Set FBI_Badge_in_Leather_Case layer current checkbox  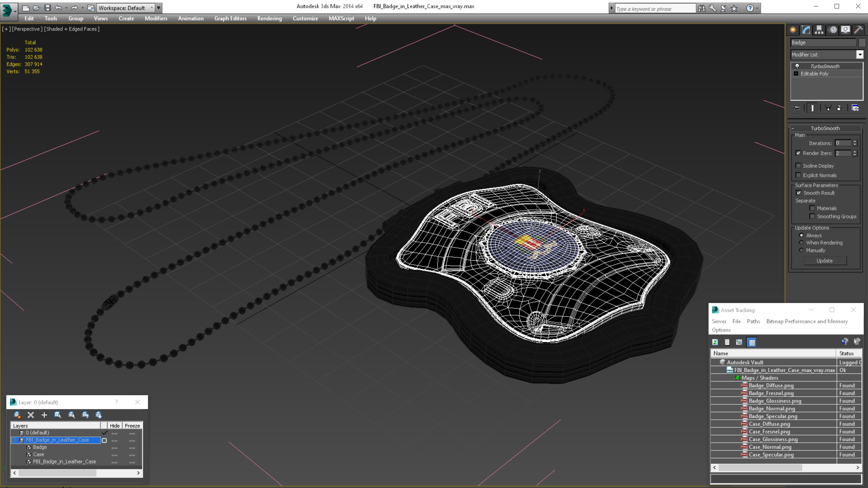pos(105,440)
